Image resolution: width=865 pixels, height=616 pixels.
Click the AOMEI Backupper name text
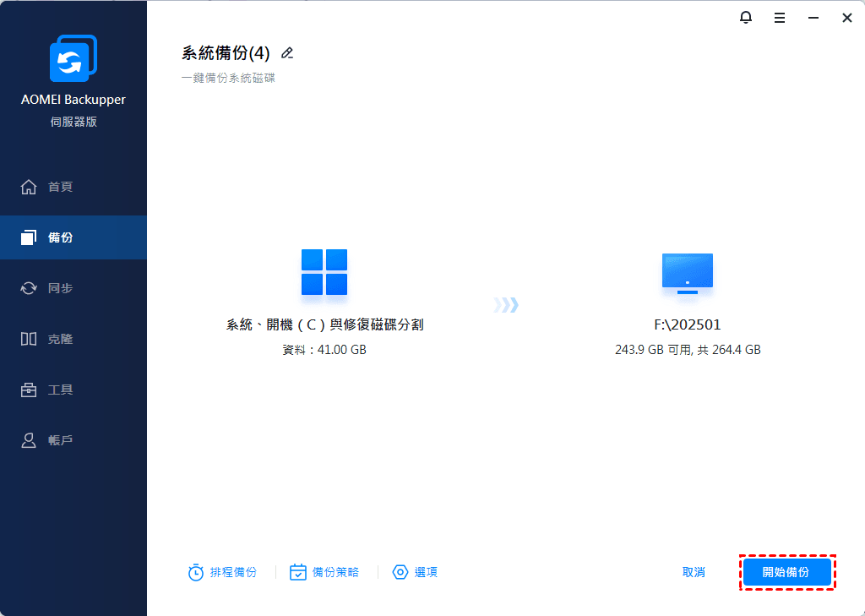tap(73, 100)
